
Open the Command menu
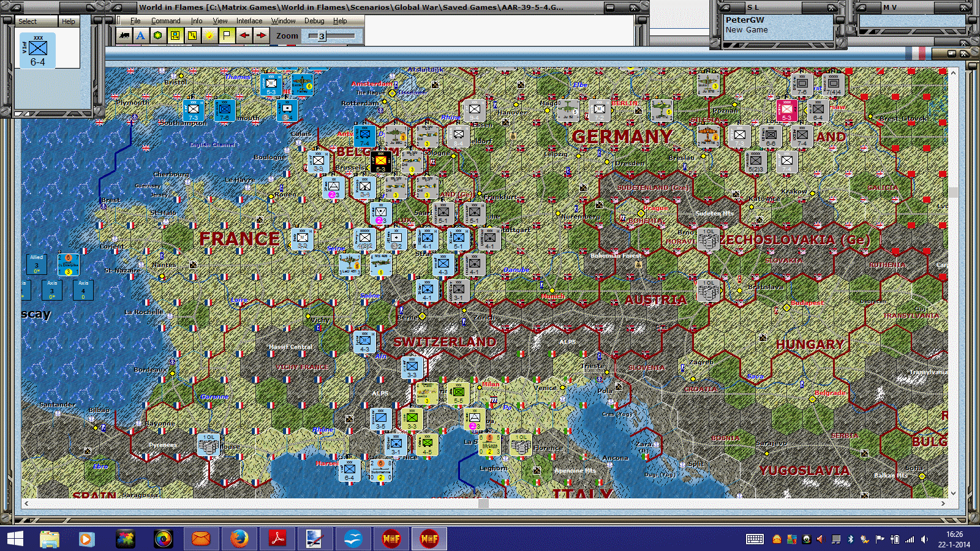pos(166,21)
